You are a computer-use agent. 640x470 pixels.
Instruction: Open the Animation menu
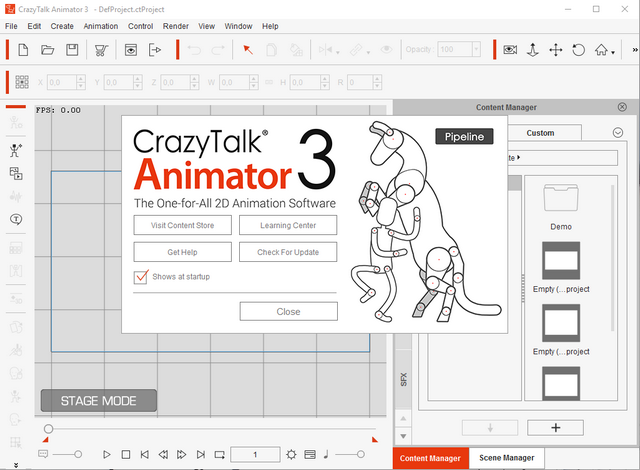tap(100, 25)
